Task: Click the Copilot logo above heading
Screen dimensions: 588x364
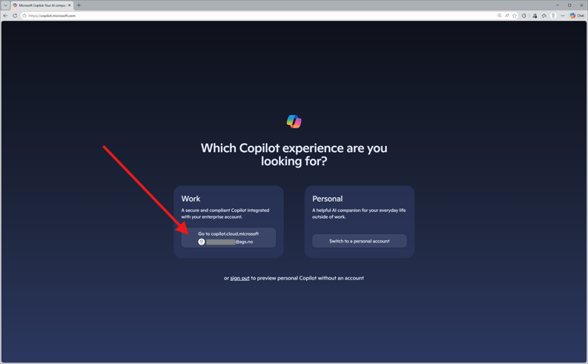Action: click(x=294, y=122)
